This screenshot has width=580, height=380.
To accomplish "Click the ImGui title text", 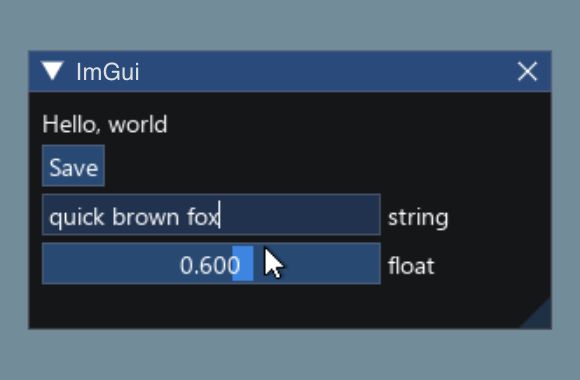I will pyautogui.click(x=108, y=72).
